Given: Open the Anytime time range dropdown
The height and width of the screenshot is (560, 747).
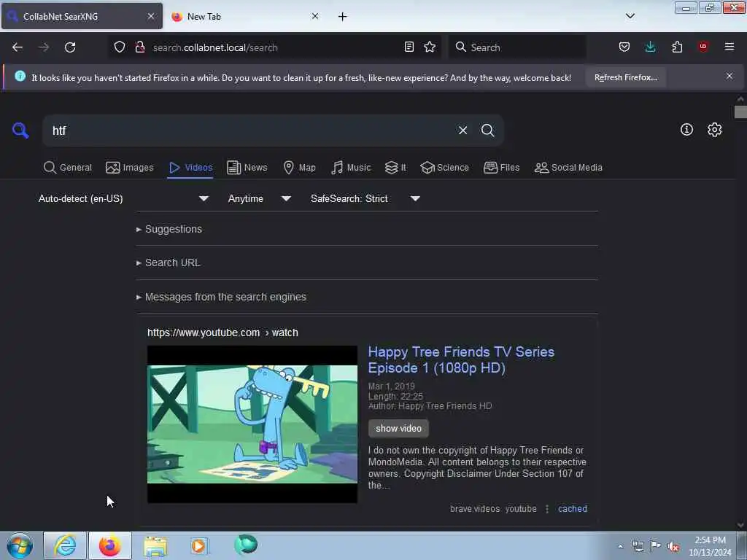Looking at the screenshot, I should 260,198.
